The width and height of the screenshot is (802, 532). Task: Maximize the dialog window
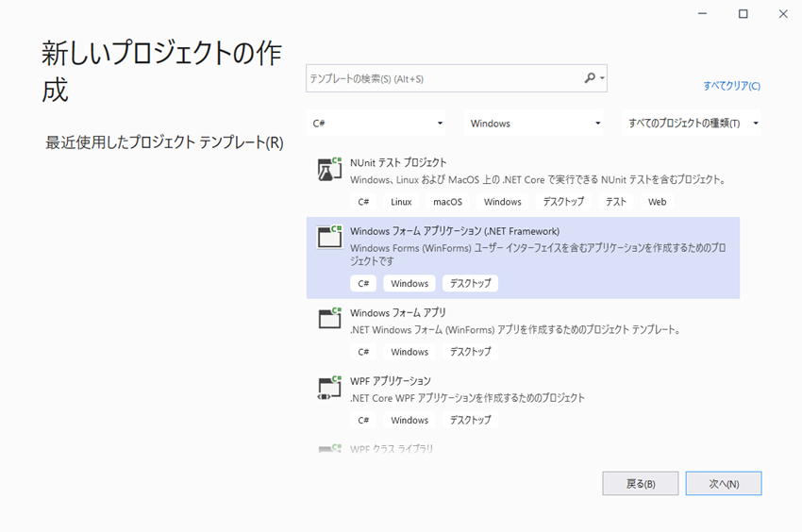[743, 13]
